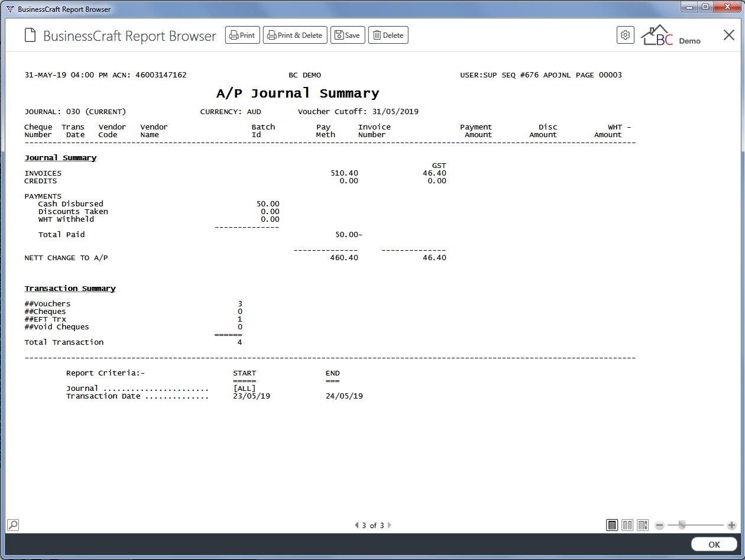
Task: Click the '##Vouchers' row label
Action: pyautogui.click(x=47, y=304)
